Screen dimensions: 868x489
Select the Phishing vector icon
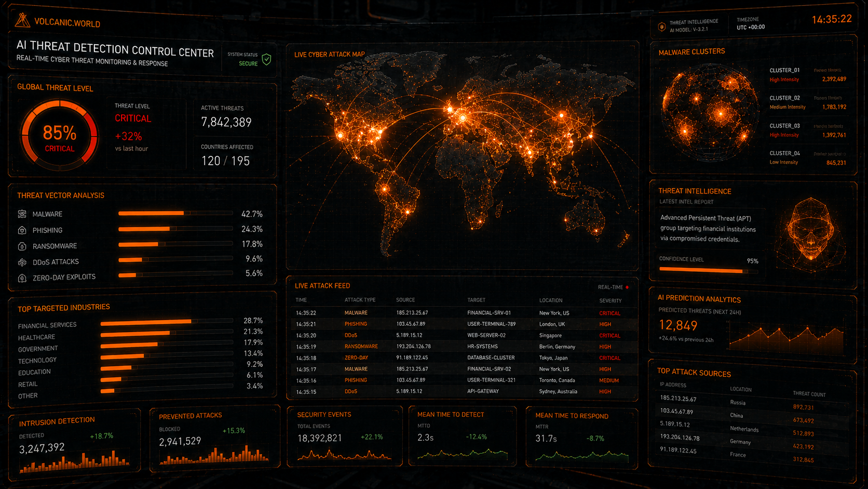(22, 230)
